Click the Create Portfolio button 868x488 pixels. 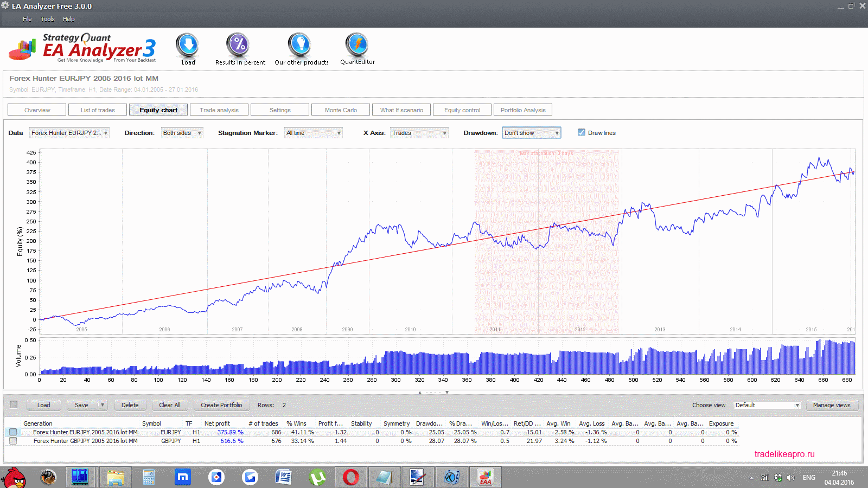pyautogui.click(x=221, y=405)
